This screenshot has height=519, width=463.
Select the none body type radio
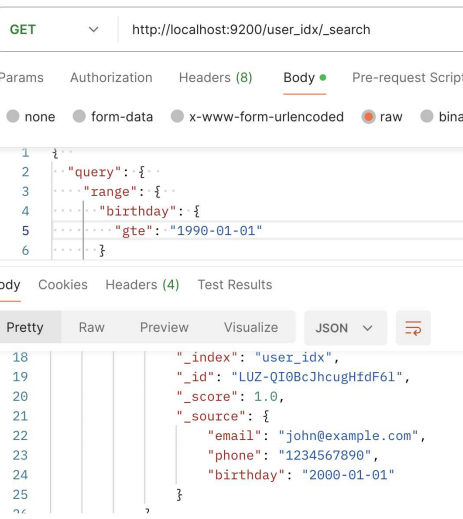coord(13,117)
